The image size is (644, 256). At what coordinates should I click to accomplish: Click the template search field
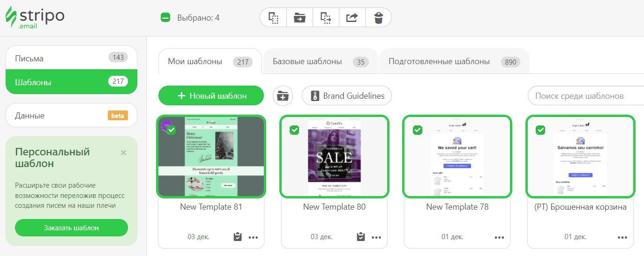(x=586, y=96)
